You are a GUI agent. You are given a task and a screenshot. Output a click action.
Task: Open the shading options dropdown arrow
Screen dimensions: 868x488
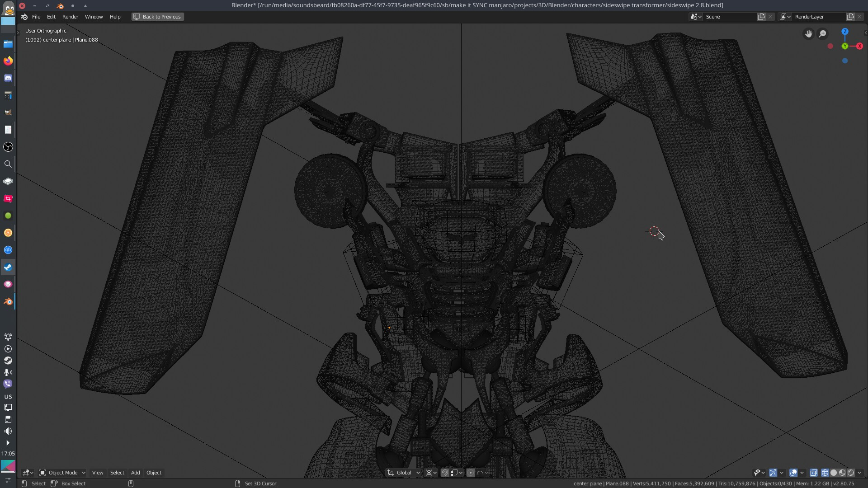pos(859,473)
